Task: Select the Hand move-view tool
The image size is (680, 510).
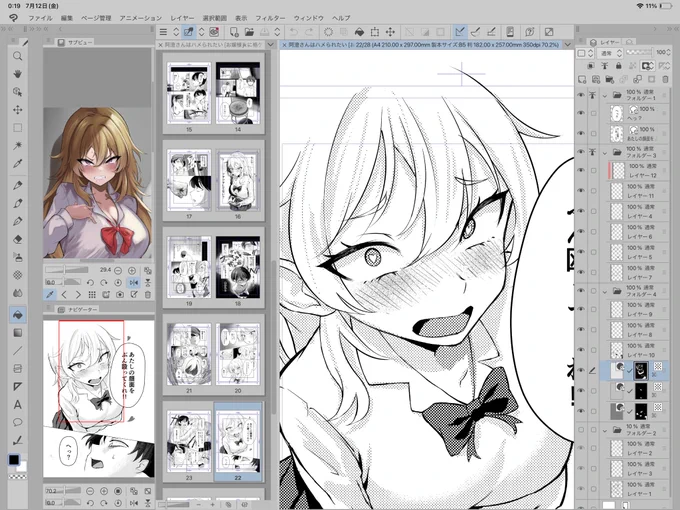Action: (x=17, y=74)
